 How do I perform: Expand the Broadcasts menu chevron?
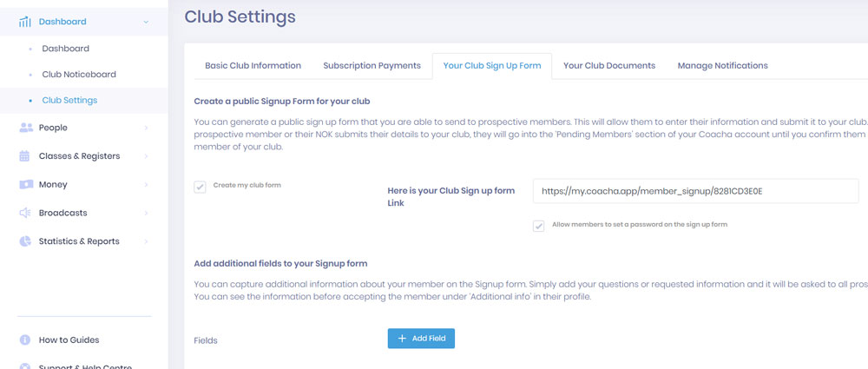tap(146, 213)
